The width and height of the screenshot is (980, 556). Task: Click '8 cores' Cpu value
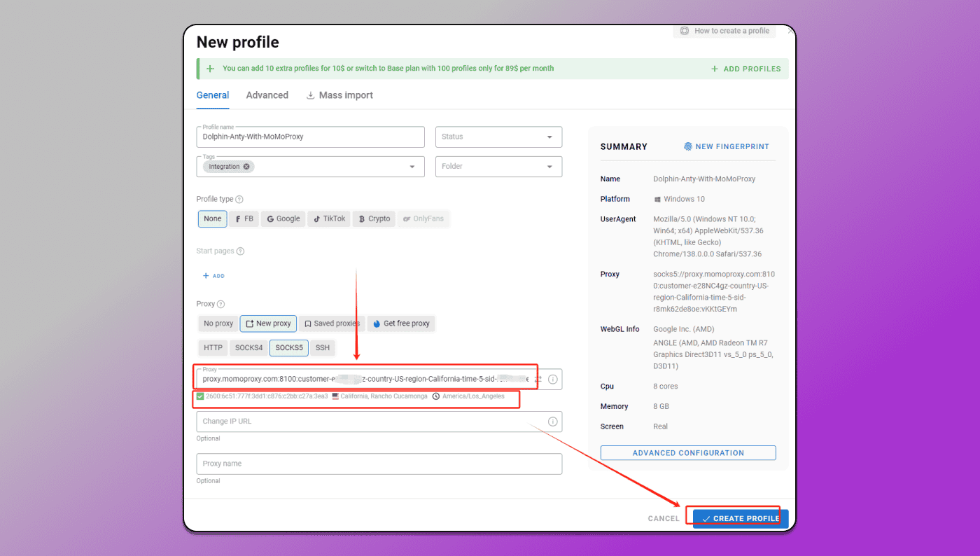666,387
